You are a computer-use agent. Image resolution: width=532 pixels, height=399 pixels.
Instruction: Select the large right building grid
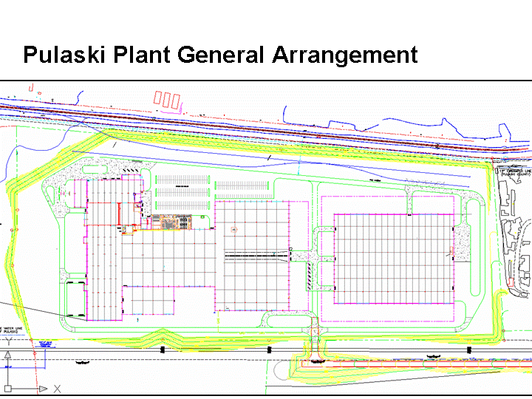(392, 259)
